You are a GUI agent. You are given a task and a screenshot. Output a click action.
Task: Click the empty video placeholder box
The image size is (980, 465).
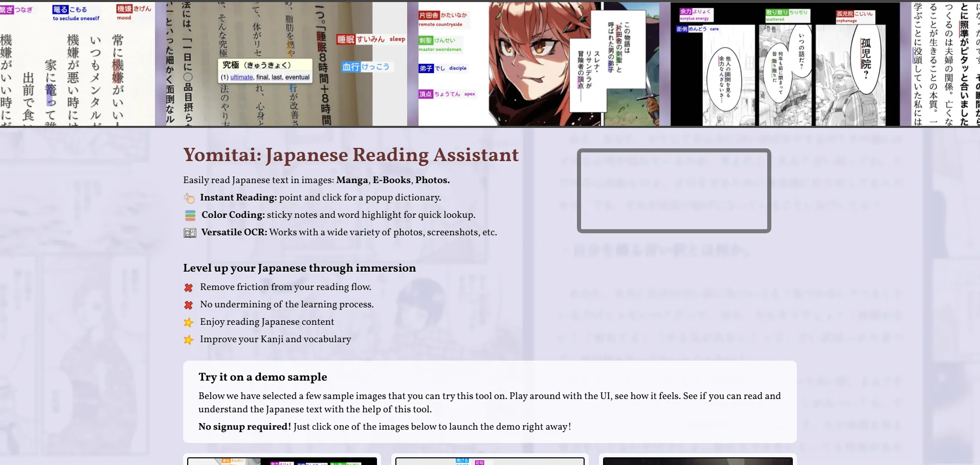click(x=674, y=191)
